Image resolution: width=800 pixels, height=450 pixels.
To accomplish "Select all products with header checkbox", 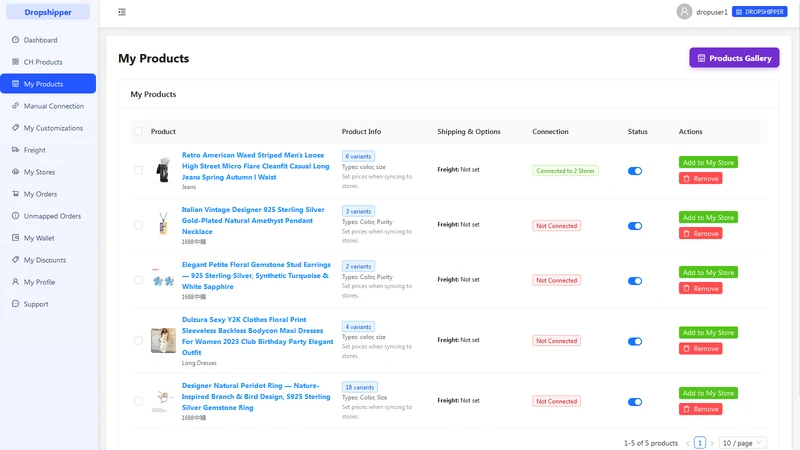I will click(138, 131).
